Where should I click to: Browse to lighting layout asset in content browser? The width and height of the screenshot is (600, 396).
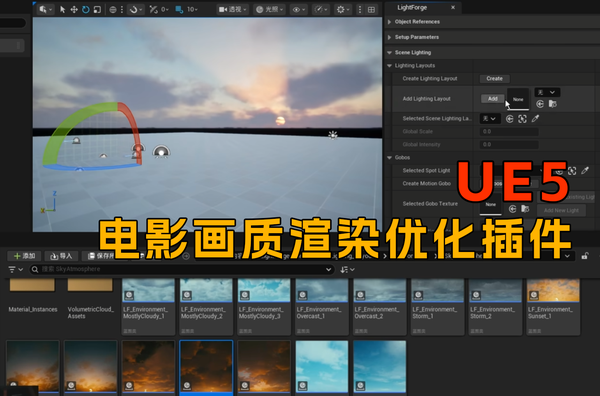point(552,104)
